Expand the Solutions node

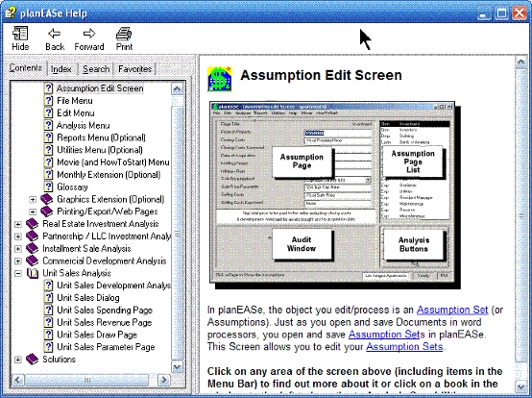(18, 360)
